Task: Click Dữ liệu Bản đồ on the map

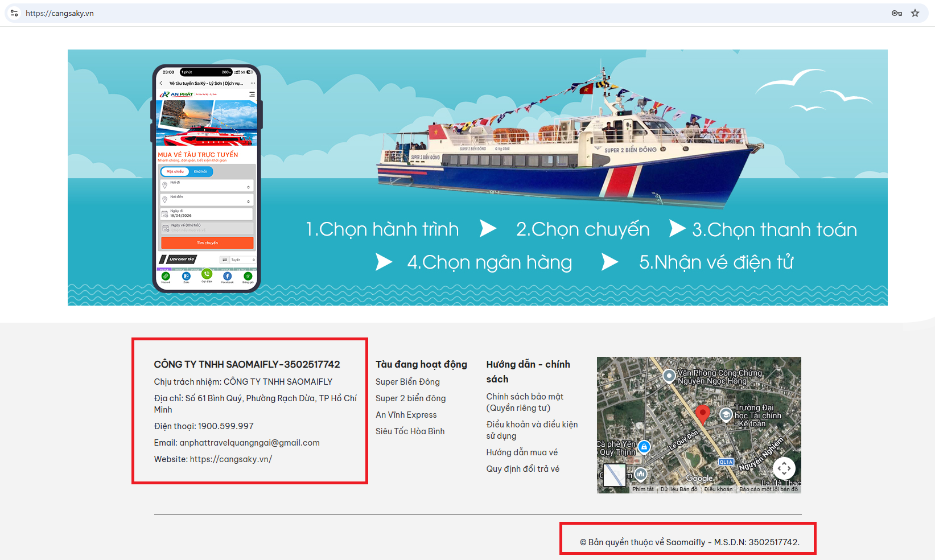Action: pyautogui.click(x=679, y=489)
